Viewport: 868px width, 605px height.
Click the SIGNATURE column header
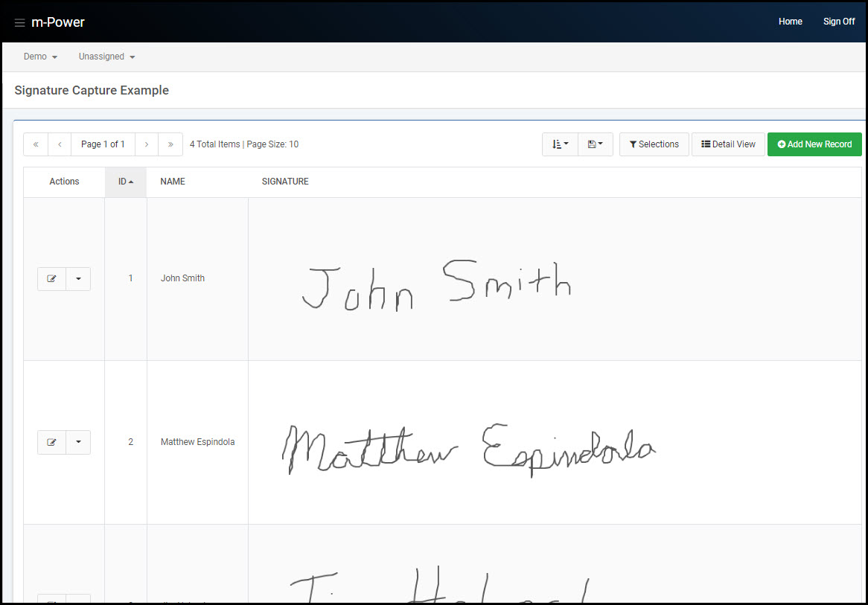285,182
